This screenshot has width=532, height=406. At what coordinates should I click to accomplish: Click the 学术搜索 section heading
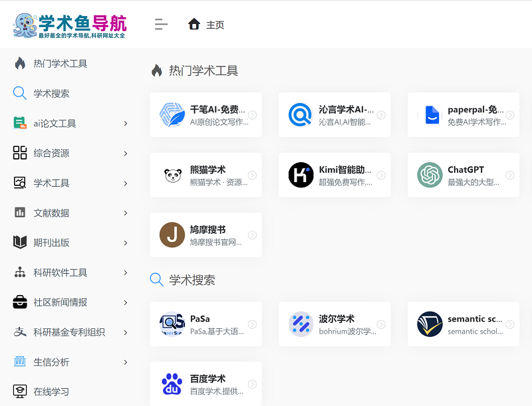click(192, 280)
